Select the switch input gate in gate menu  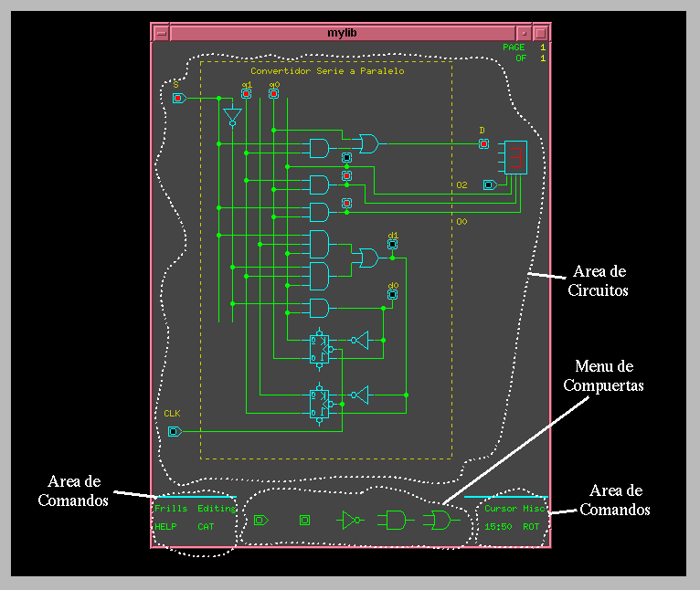260,521
